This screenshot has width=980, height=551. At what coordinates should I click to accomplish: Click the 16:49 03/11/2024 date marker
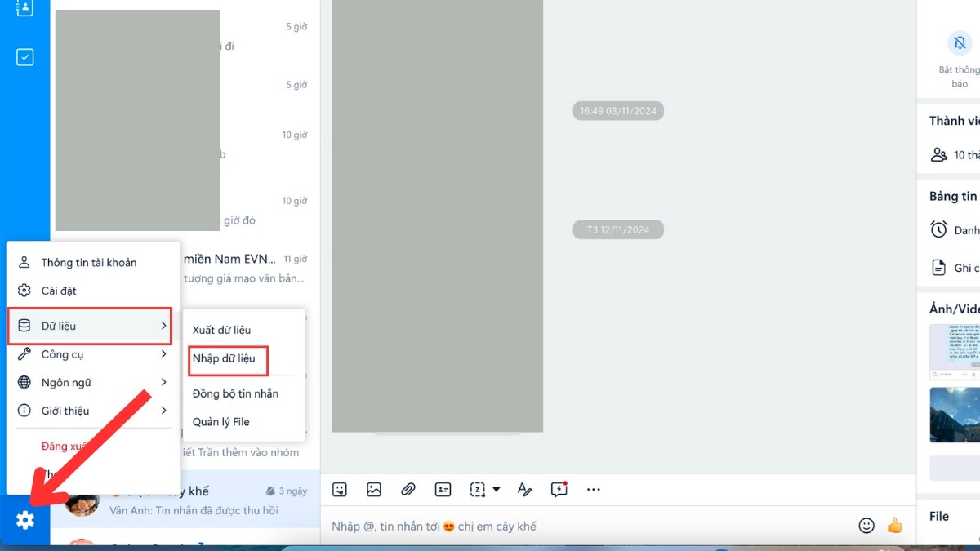click(618, 111)
